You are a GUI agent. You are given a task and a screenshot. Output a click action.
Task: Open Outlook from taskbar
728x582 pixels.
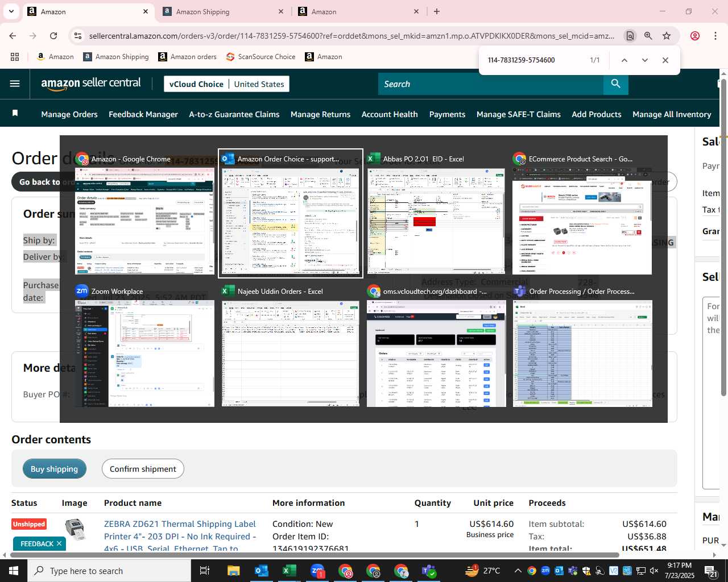[x=261, y=571]
